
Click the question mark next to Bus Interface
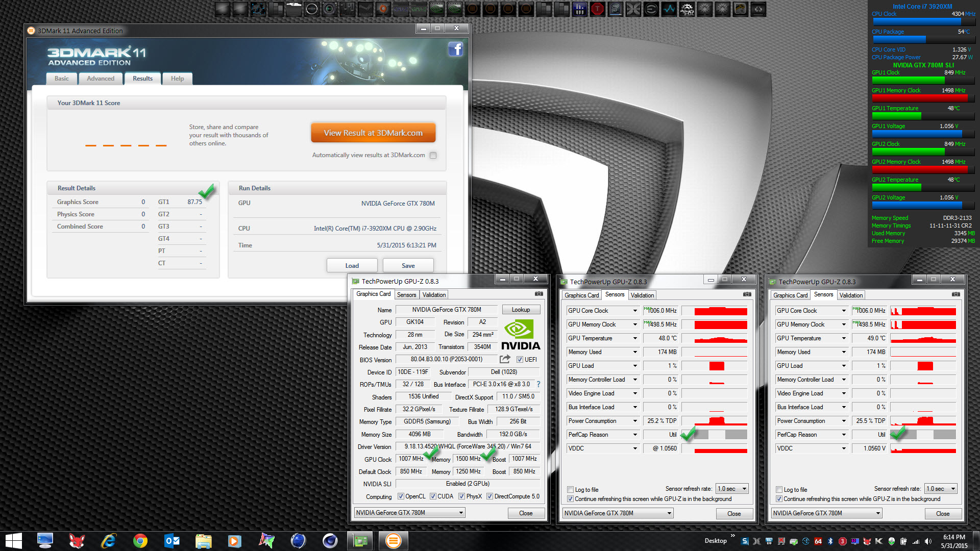[x=538, y=384]
